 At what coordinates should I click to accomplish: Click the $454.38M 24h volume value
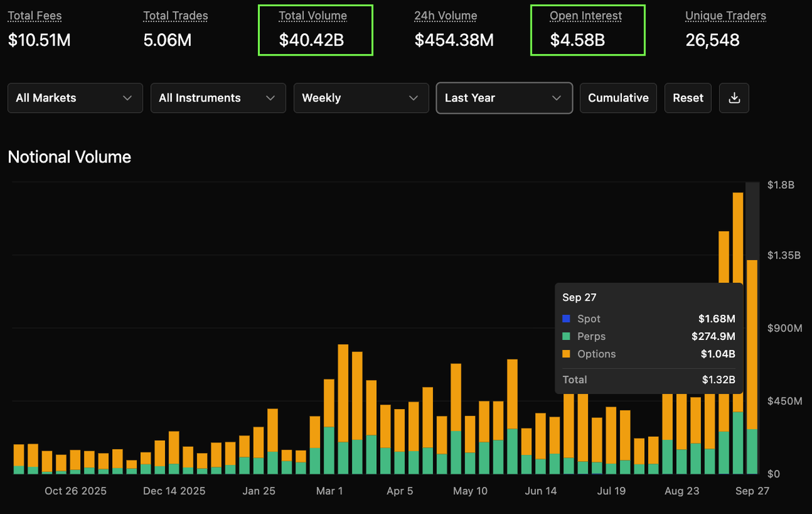click(x=454, y=40)
